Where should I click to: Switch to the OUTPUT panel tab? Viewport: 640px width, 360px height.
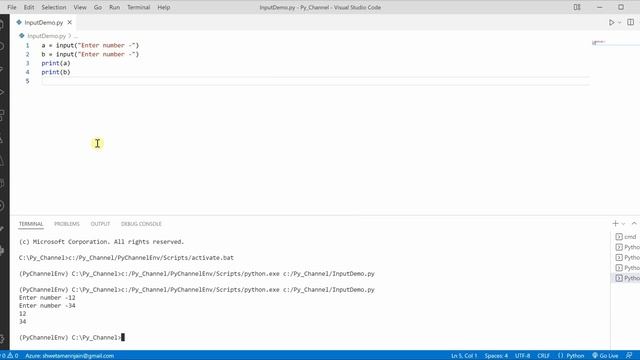pos(100,224)
